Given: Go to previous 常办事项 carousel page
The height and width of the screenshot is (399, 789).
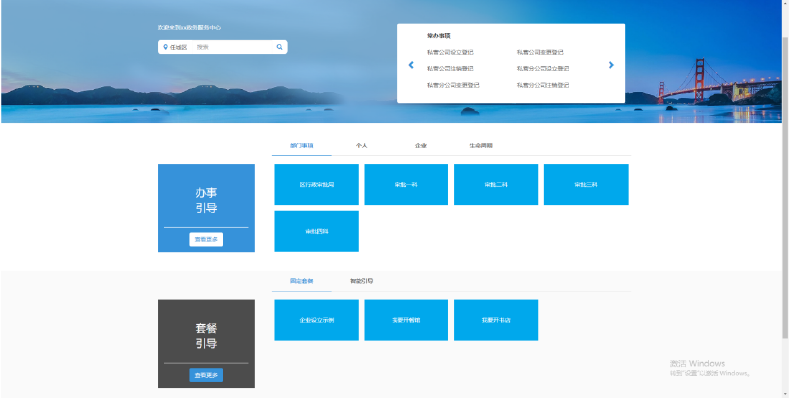Looking at the screenshot, I should pyautogui.click(x=411, y=65).
